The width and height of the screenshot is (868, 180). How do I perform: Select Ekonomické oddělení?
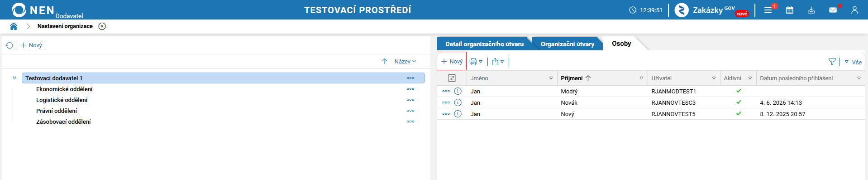point(64,89)
